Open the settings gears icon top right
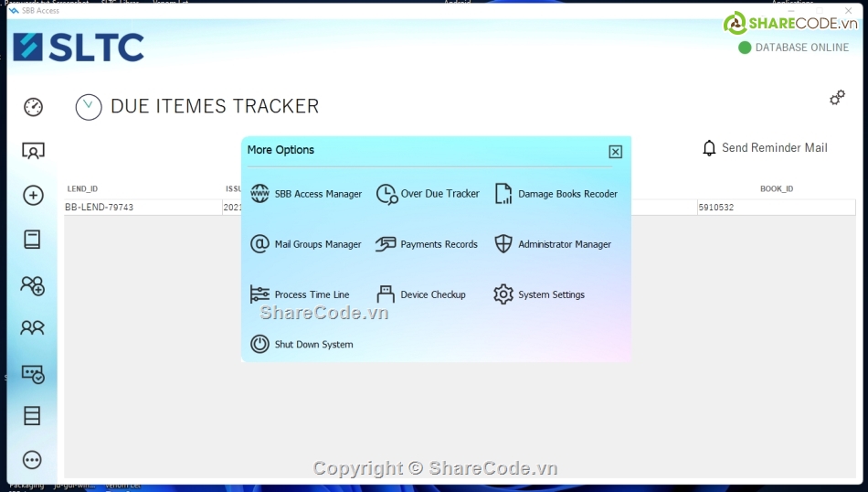 point(837,98)
